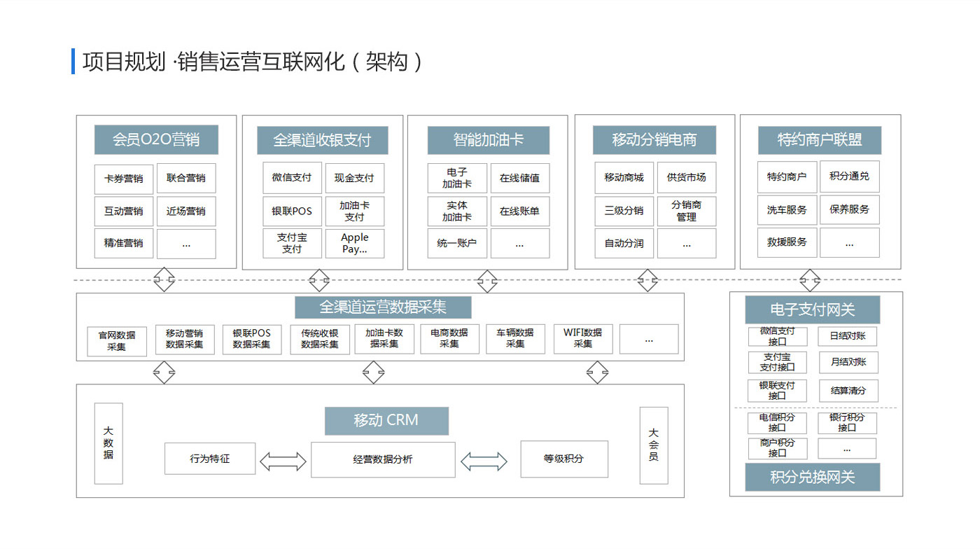Image resolution: width=980 pixels, height=549 pixels.
Task: Select the 全渠道收银支付 header block
Action: coord(322,139)
